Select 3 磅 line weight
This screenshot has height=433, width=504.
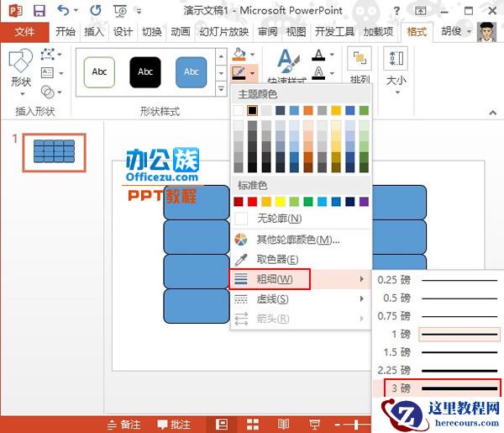[x=438, y=388]
